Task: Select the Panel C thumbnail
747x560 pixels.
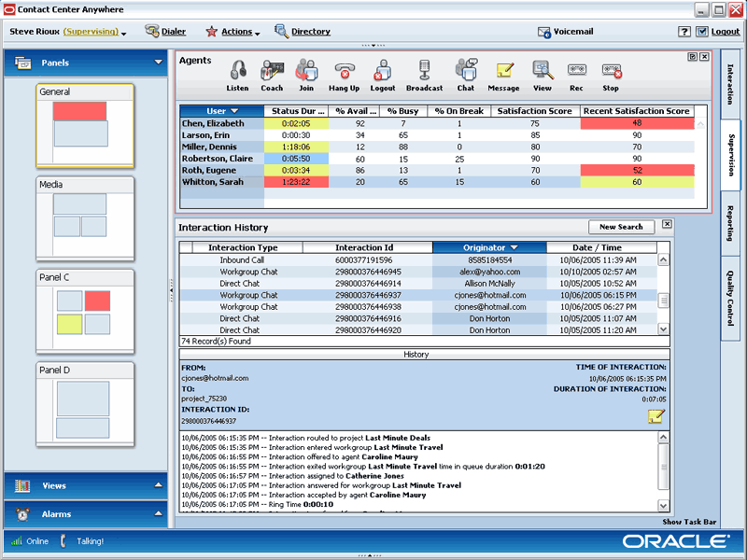Action: click(85, 312)
